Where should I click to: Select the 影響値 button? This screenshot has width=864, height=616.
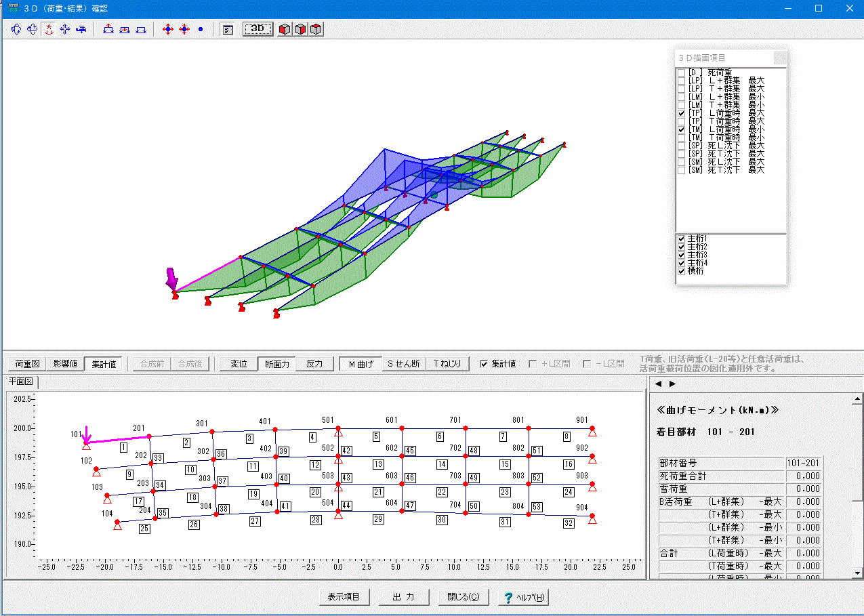point(66,364)
